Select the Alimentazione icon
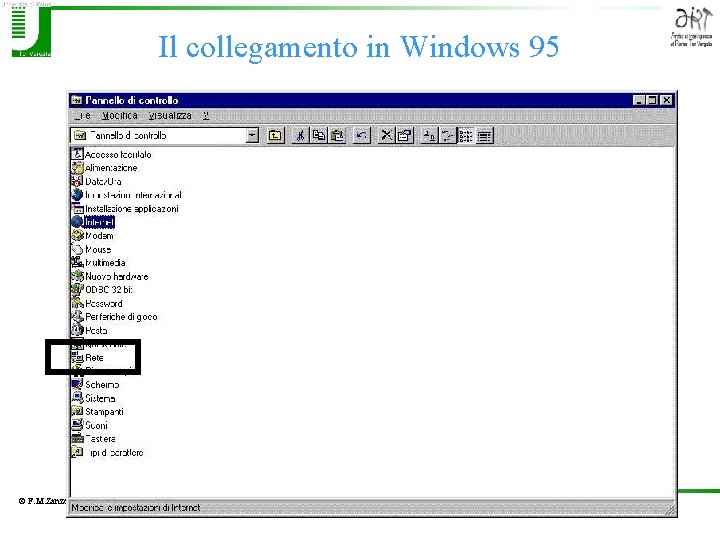Image resolution: width=720 pixels, height=540 pixels. [77, 168]
